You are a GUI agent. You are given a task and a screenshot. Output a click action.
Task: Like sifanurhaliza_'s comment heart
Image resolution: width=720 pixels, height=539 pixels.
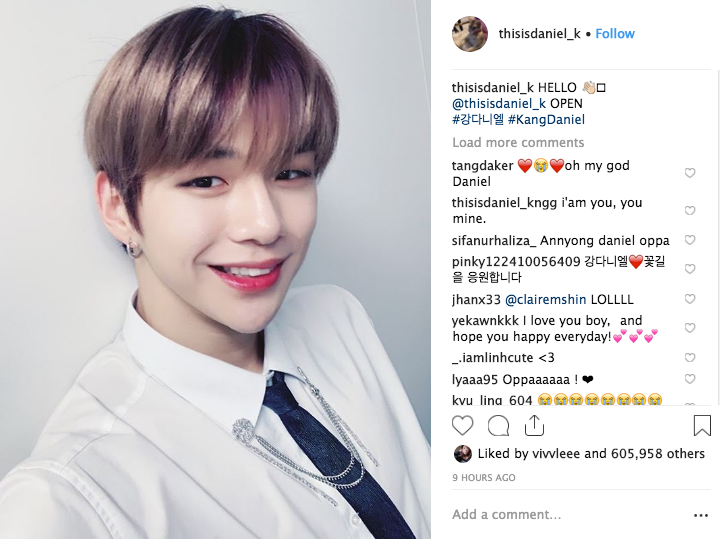point(690,240)
